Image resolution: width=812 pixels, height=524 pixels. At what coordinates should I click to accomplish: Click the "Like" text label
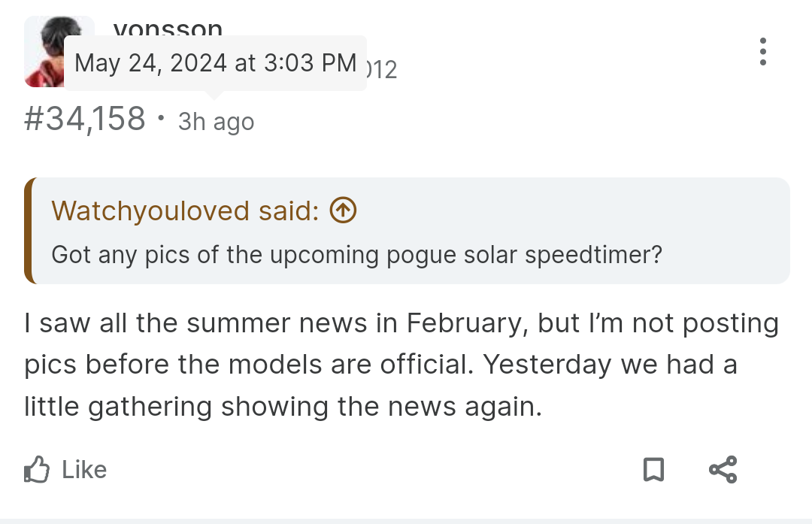84,470
